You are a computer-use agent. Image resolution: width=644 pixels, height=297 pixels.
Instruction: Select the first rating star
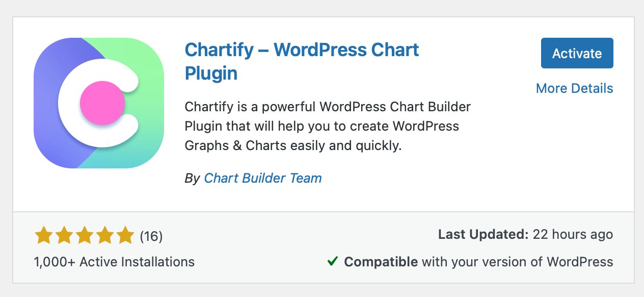pos(43,235)
